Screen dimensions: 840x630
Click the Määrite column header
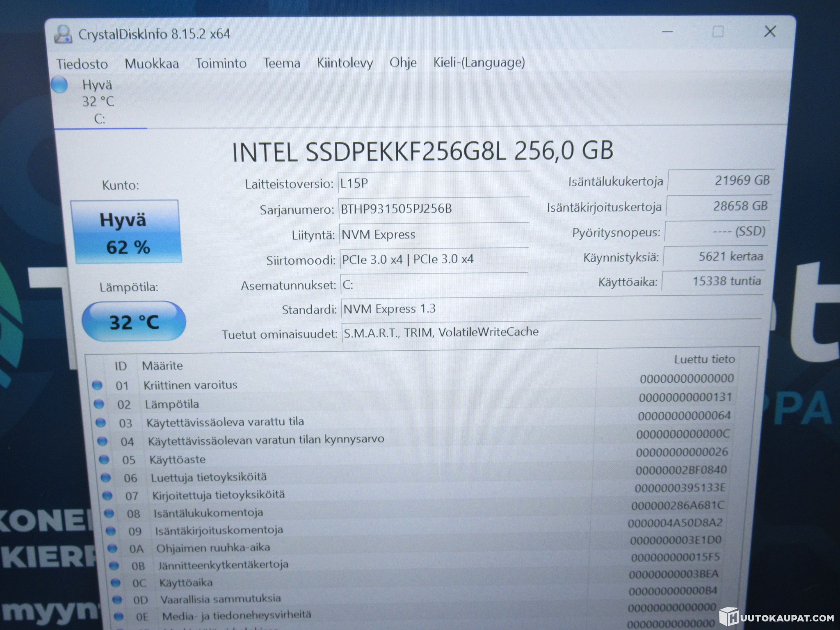[162, 365]
